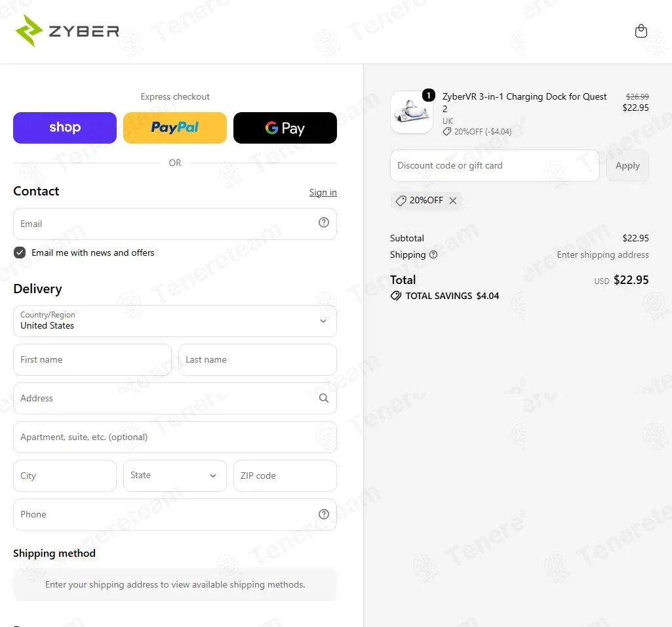This screenshot has width=672, height=627.
Task: Open the State dropdown
Action: 175,475
